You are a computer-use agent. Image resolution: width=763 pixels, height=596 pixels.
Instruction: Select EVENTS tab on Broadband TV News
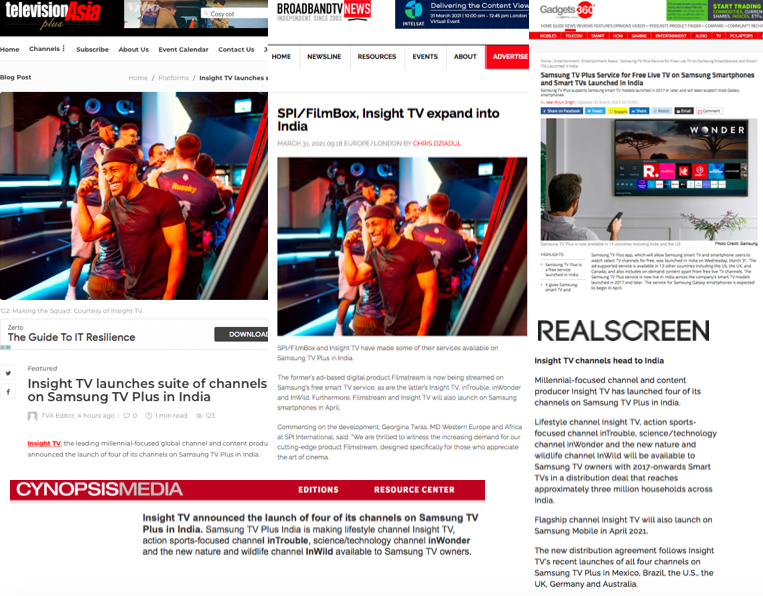425,56
